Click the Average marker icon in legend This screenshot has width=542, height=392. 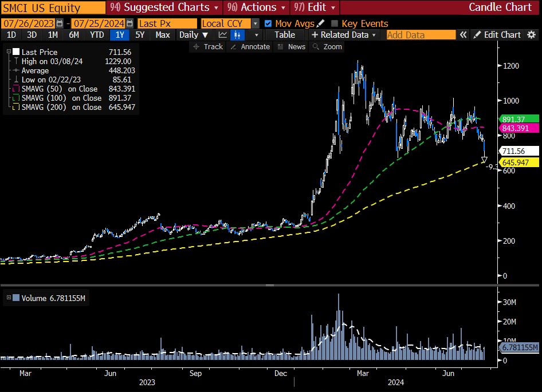pos(16,70)
